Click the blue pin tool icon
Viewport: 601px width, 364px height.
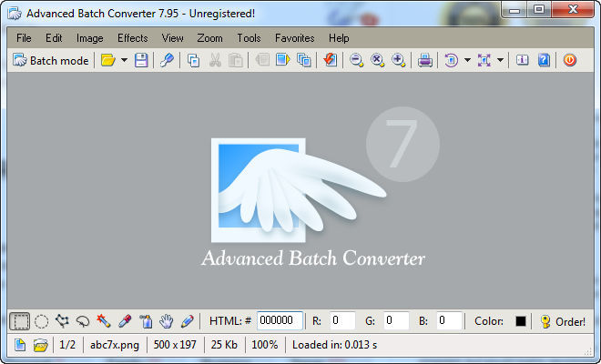point(167,60)
